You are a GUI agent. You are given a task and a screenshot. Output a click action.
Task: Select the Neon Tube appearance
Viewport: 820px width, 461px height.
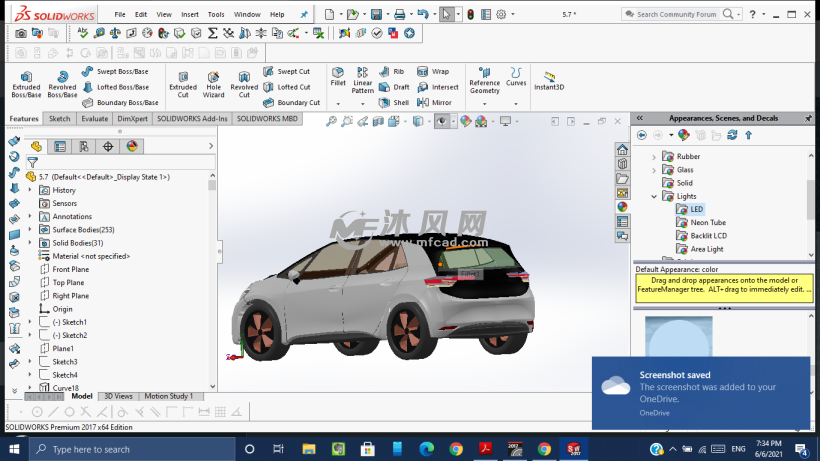[707, 223]
